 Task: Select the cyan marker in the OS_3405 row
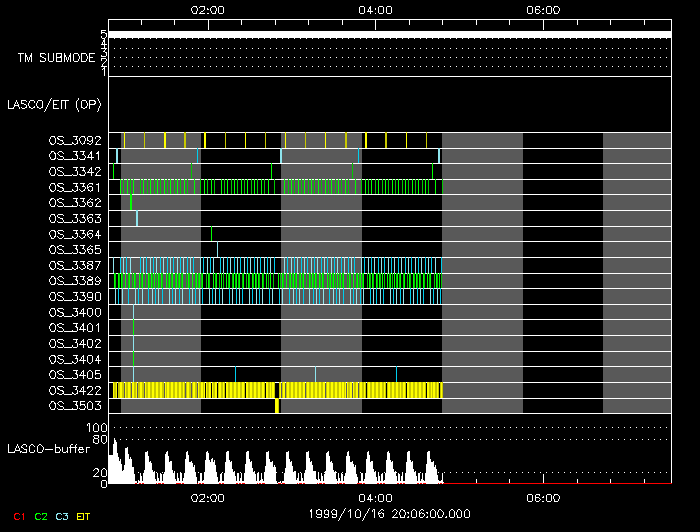click(396, 374)
